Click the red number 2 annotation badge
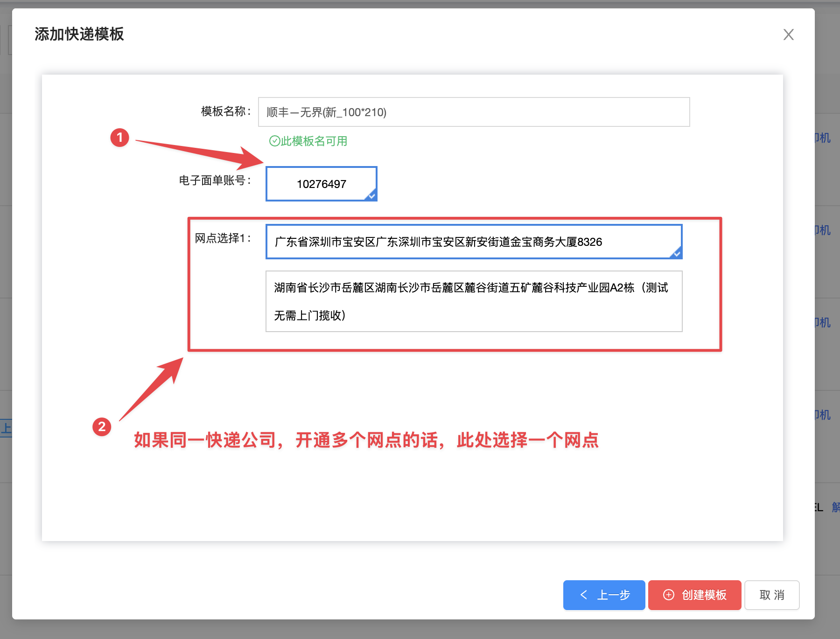 (102, 427)
